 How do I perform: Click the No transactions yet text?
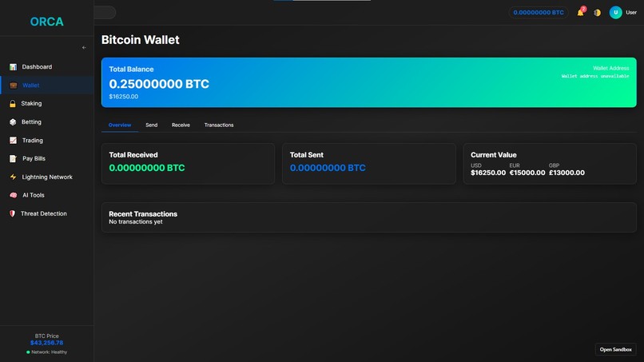coord(136,222)
